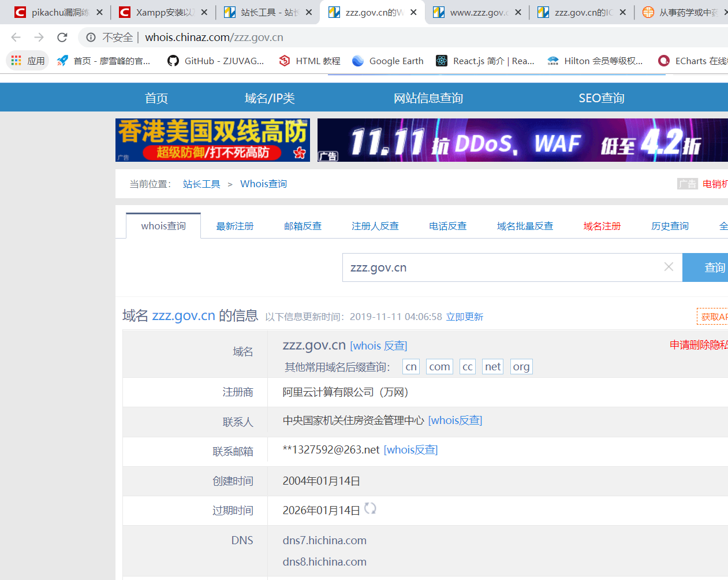This screenshot has width=728, height=580.
Task: Open the HTML 教程 bookmark
Action: 309,61
